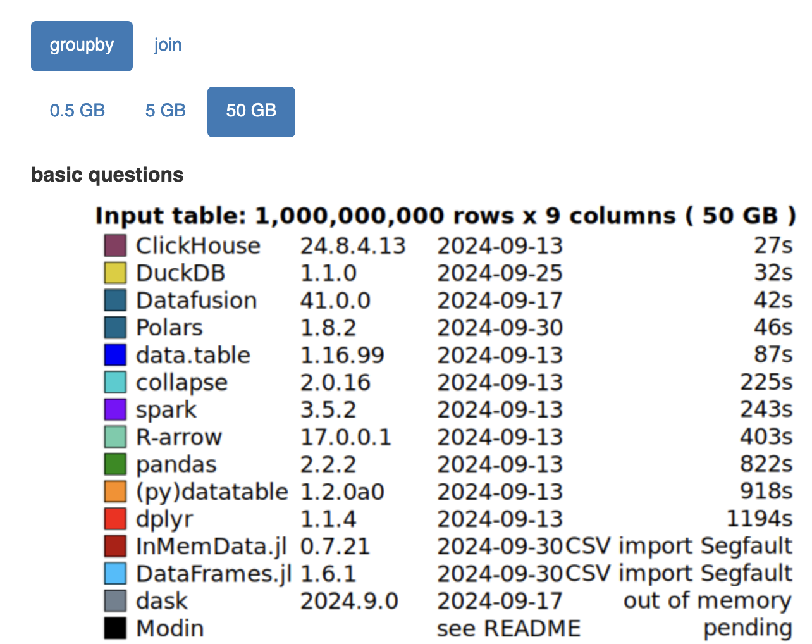Choose the 0.5 GB dataset size
This screenshot has width=812, height=644.
click(x=77, y=111)
